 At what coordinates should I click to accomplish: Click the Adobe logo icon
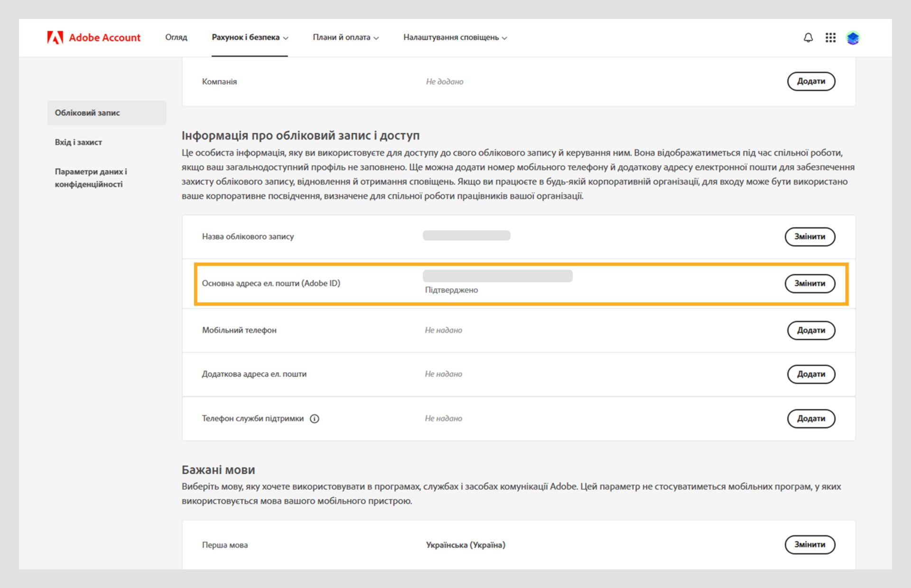click(x=55, y=37)
